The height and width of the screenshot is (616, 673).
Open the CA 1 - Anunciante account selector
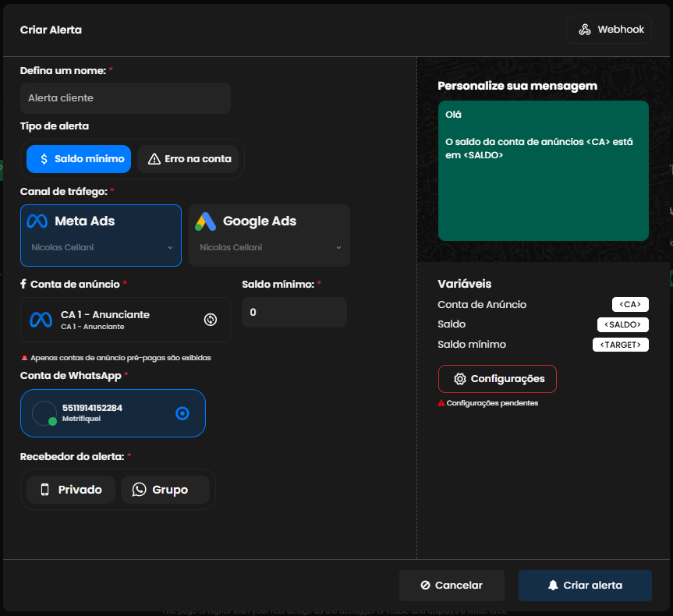point(117,320)
